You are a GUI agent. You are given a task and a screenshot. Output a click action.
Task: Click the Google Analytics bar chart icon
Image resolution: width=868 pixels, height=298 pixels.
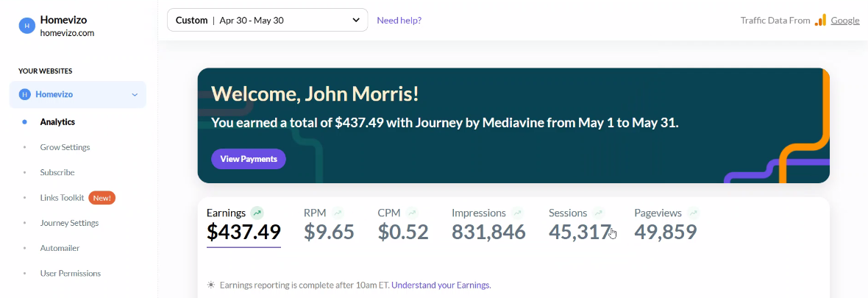[820, 21]
